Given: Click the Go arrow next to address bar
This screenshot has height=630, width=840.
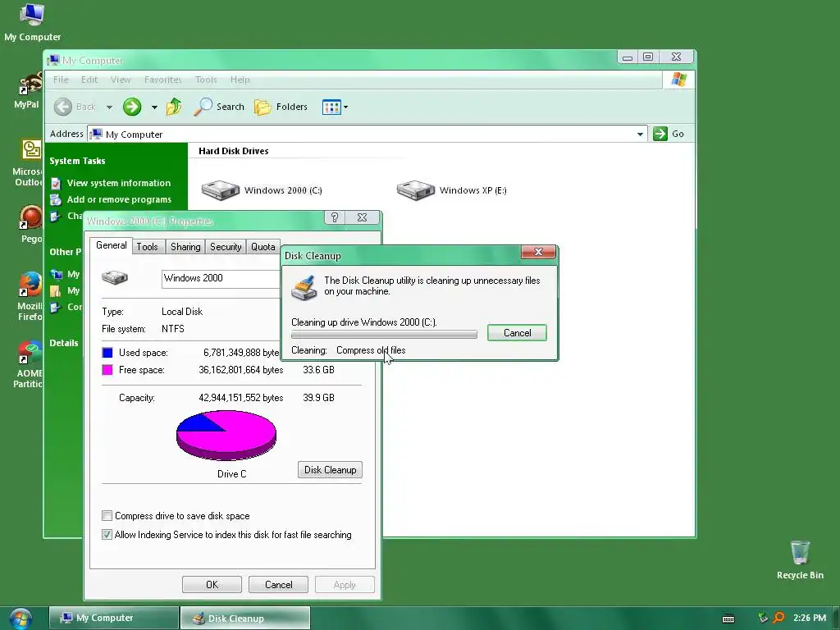Looking at the screenshot, I should coord(660,134).
